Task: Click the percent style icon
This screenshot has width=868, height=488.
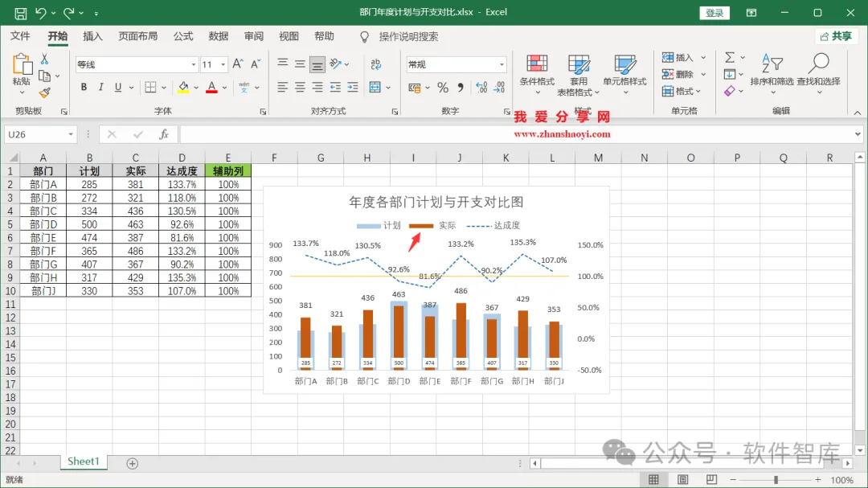Action: click(x=442, y=87)
